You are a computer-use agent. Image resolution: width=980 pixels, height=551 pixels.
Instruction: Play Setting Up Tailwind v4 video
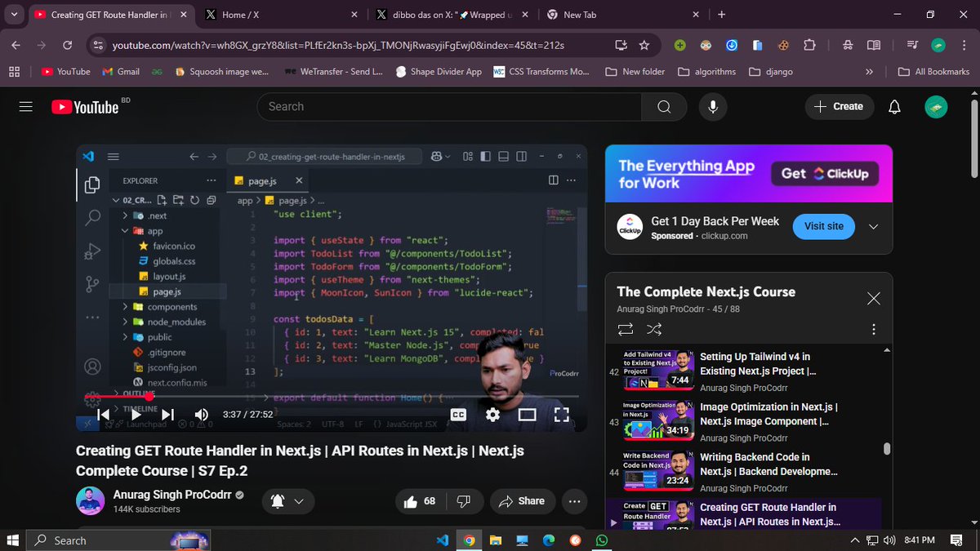click(744, 371)
